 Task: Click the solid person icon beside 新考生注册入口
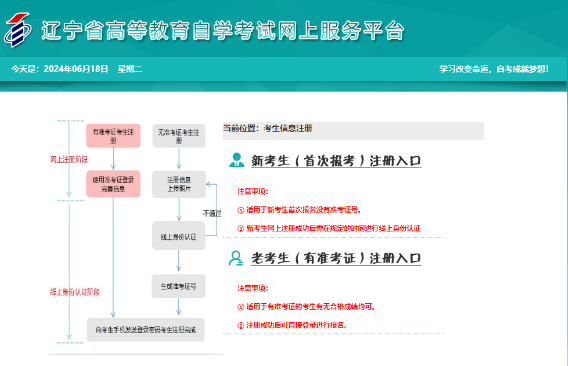pyautogui.click(x=237, y=160)
